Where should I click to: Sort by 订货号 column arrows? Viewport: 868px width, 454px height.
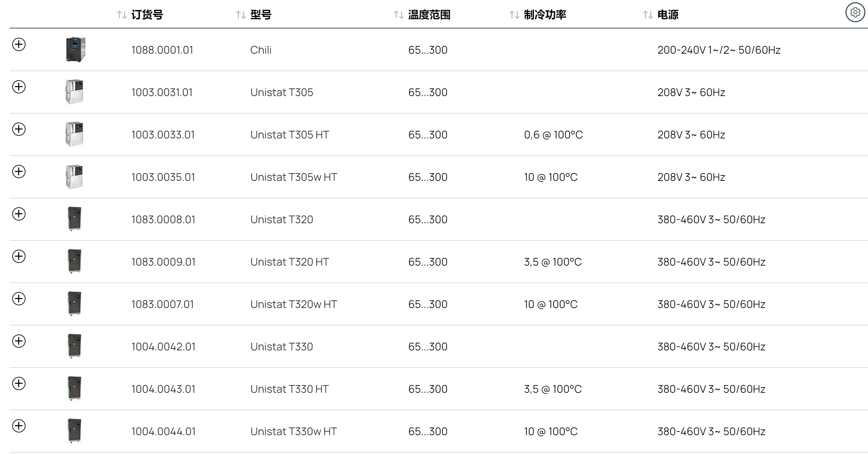pyautogui.click(x=122, y=15)
